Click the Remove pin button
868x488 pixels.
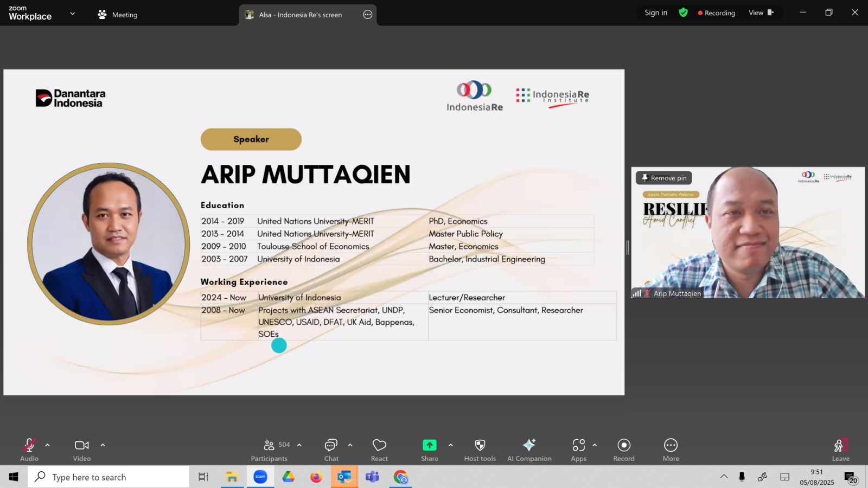pos(664,178)
